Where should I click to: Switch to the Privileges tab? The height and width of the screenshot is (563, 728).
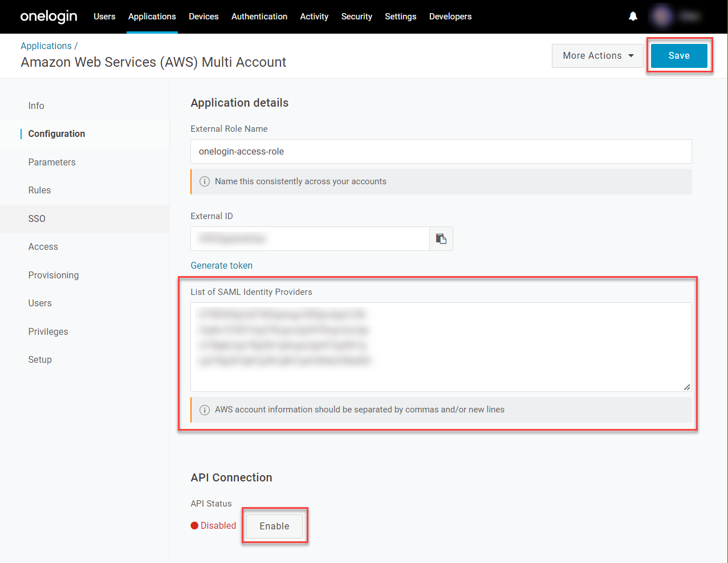(x=84, y=331)
